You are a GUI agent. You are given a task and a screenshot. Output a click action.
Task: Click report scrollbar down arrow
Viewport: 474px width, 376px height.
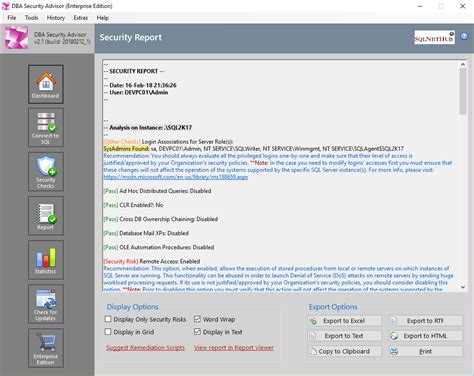coord(463,287)
